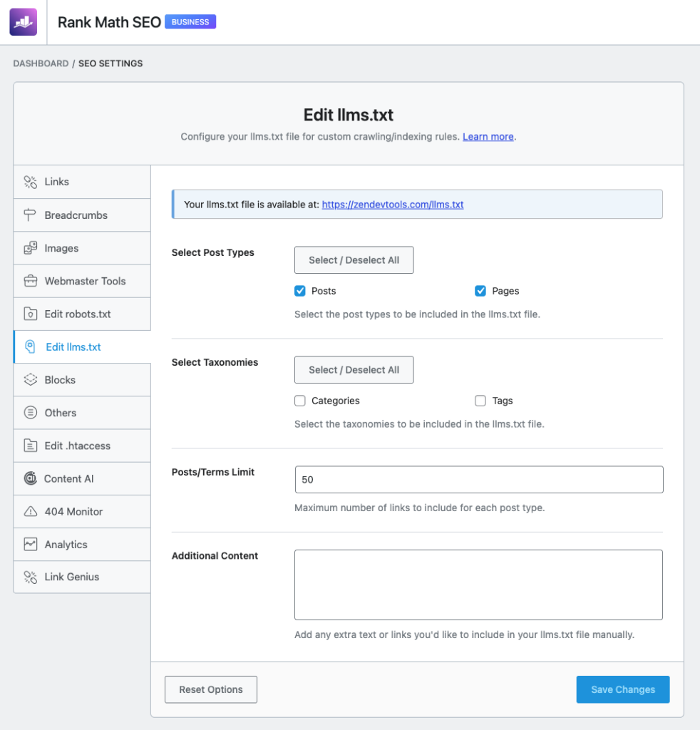Open the Content AI tab
Viewport: 700px width, 730px height.
coord(82,478)
